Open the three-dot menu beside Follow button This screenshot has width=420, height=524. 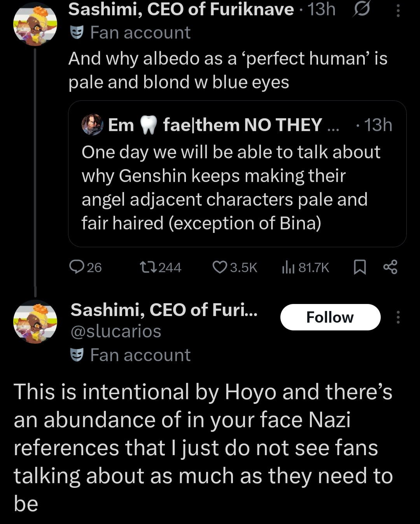(x=398, y=317)
